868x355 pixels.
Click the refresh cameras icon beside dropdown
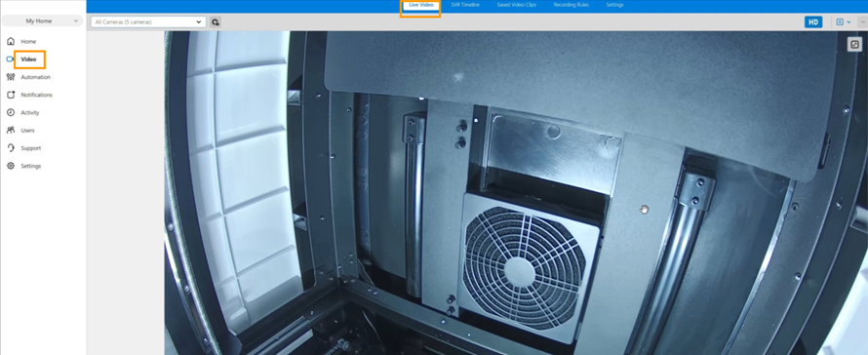[216, 22]
